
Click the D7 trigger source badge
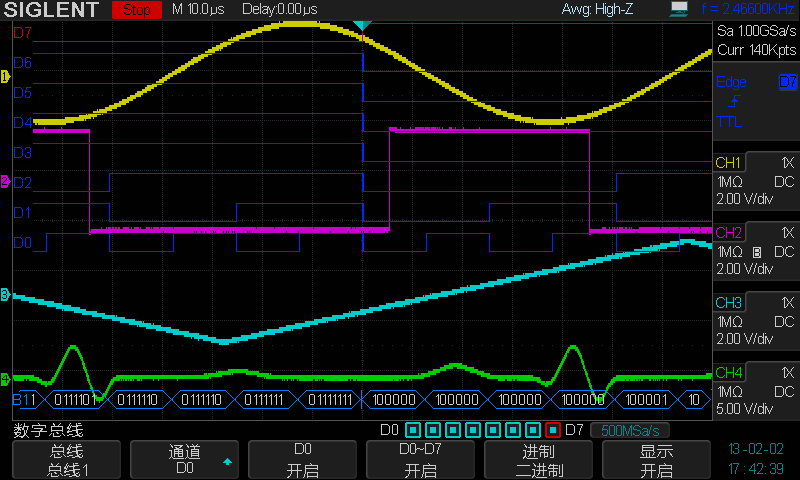coord(788,81)
